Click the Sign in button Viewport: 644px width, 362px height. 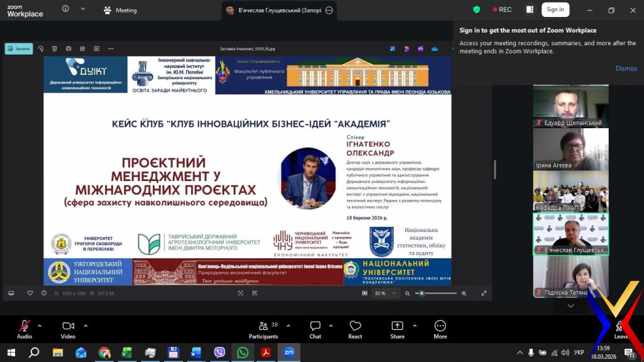(555, 9)
